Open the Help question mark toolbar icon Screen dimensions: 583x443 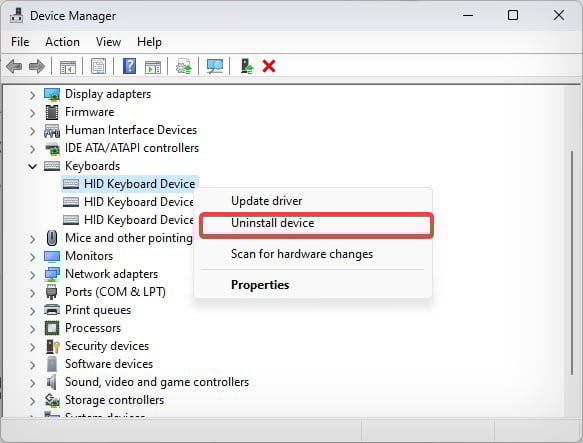point(129,67)
